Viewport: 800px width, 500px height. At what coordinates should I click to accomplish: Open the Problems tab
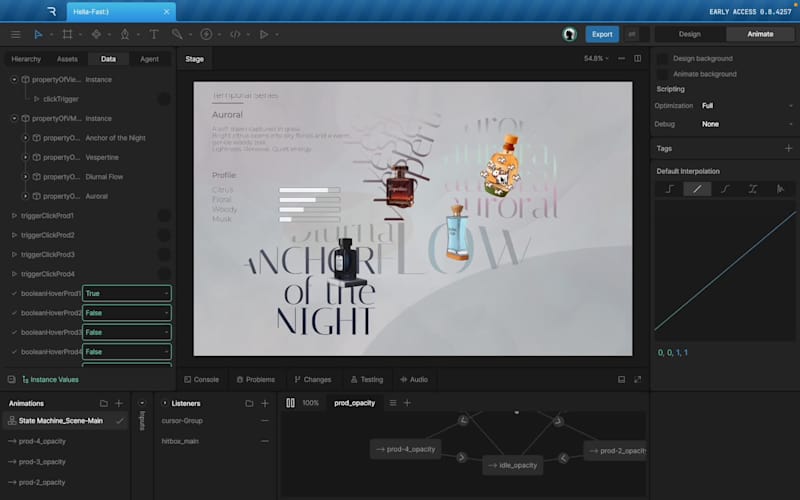256,380
